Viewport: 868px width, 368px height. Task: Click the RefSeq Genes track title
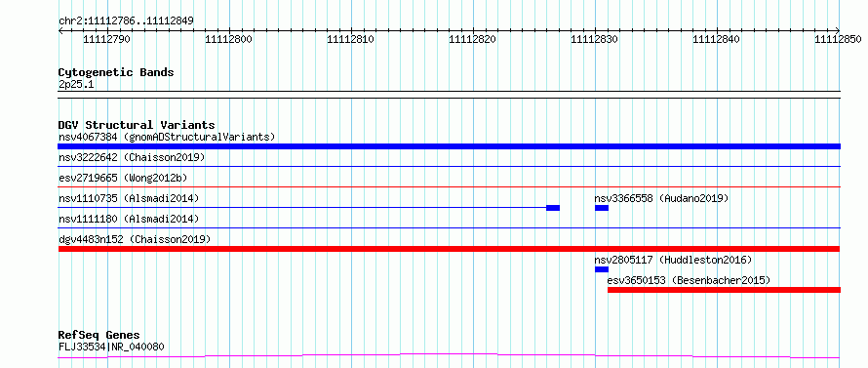point(99,336)
